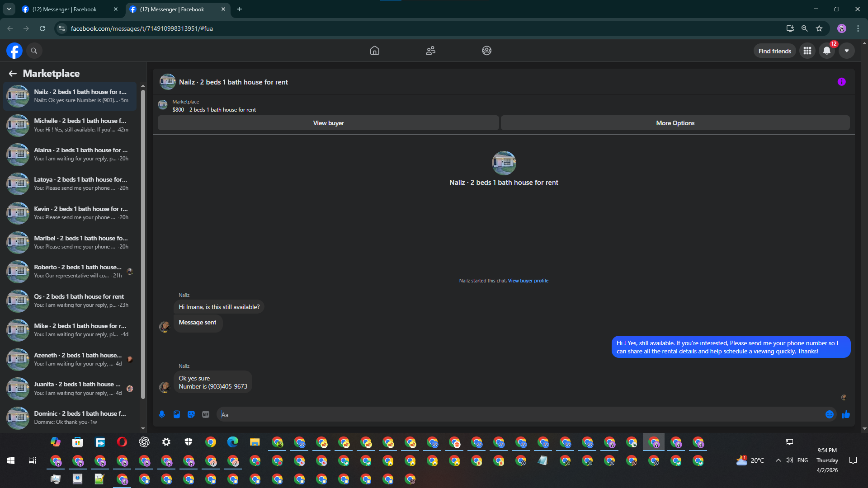Open the Qs conversation
This screenshot has width=868, height=488.
70,301
